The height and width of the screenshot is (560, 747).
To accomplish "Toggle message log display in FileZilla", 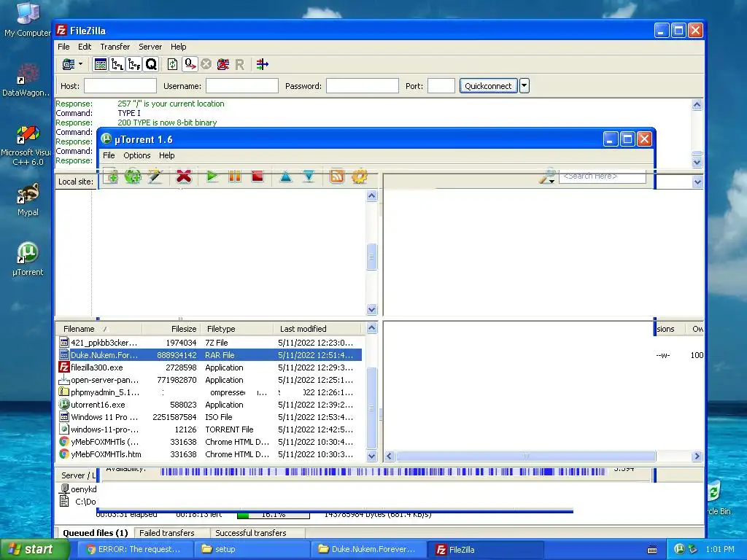I will [x=101, y=64].
